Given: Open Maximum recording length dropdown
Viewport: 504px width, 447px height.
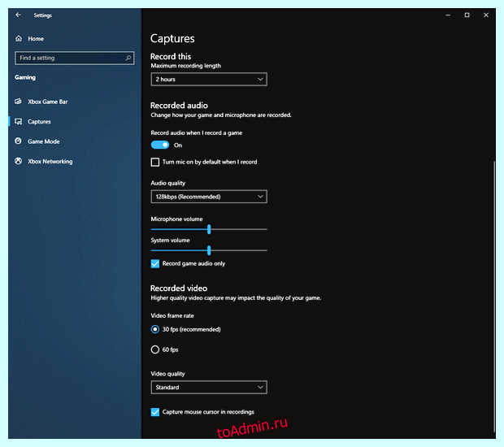Looking at the screenshot, I should 209,79.
